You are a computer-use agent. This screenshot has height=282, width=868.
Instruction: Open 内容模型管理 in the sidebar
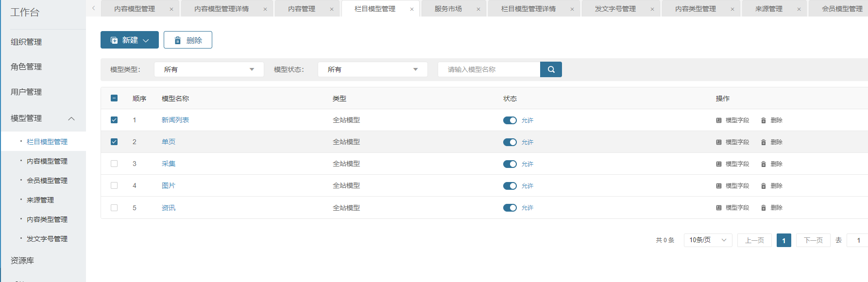(47, 161)
